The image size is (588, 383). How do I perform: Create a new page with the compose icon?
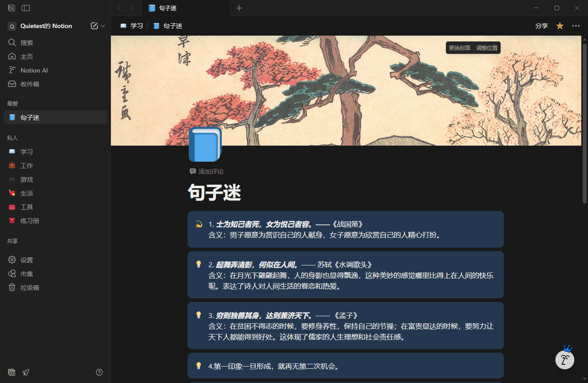pyautogui.click(x=95, y=26)
